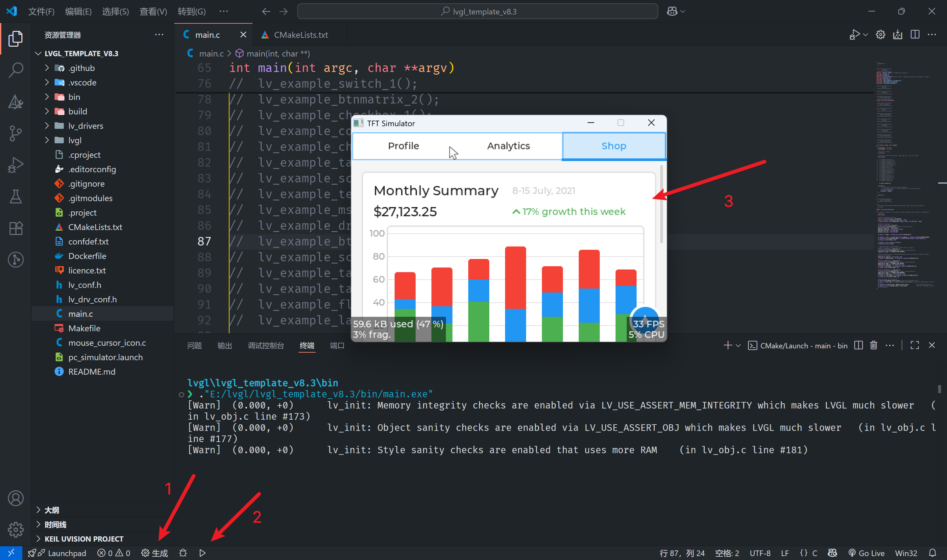Open the Run and Debug view
This screenshot has width=947, height=560.
point(15,165)
